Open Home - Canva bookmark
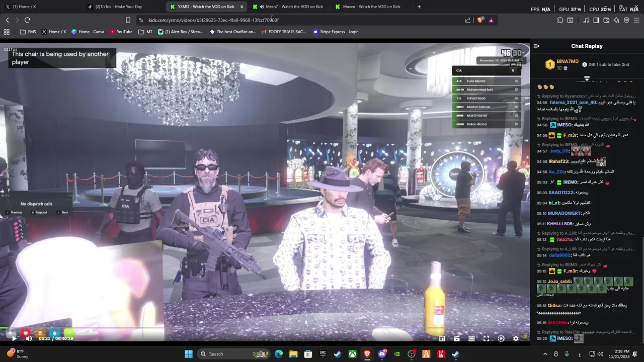Screen dimensions: 644x362 pos(88,32)
